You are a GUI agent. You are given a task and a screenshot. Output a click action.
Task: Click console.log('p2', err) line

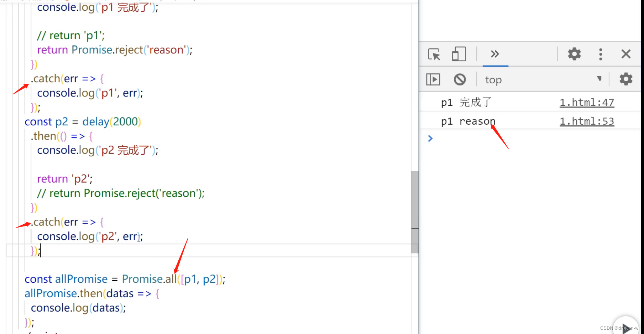(x=90, y=236)
